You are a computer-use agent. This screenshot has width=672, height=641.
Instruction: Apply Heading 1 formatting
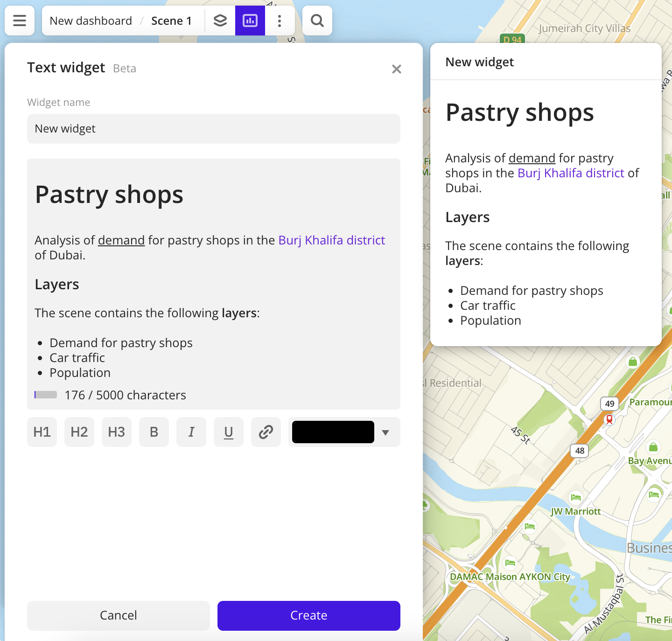(x=42, y=432)
